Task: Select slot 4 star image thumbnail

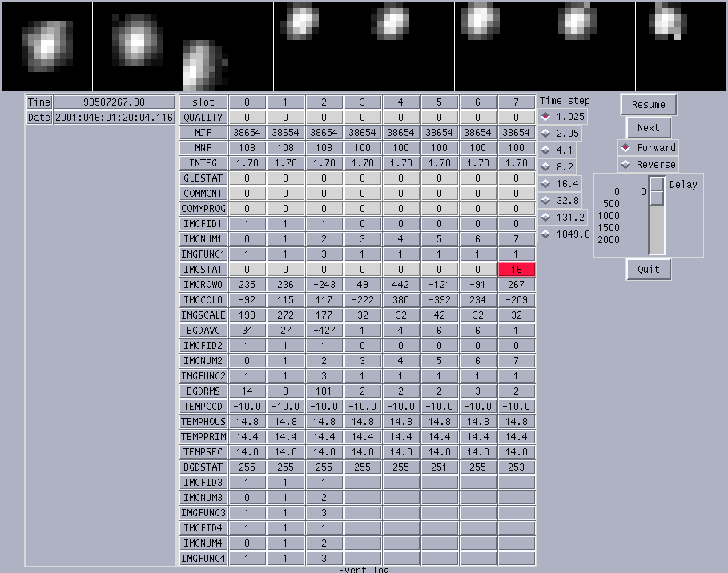Action: 409,46
